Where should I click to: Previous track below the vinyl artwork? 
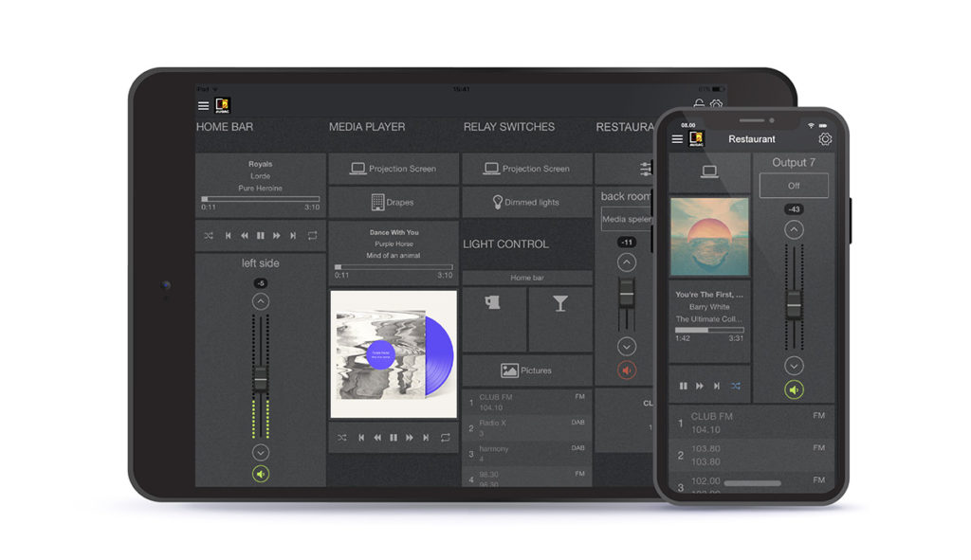361,438
